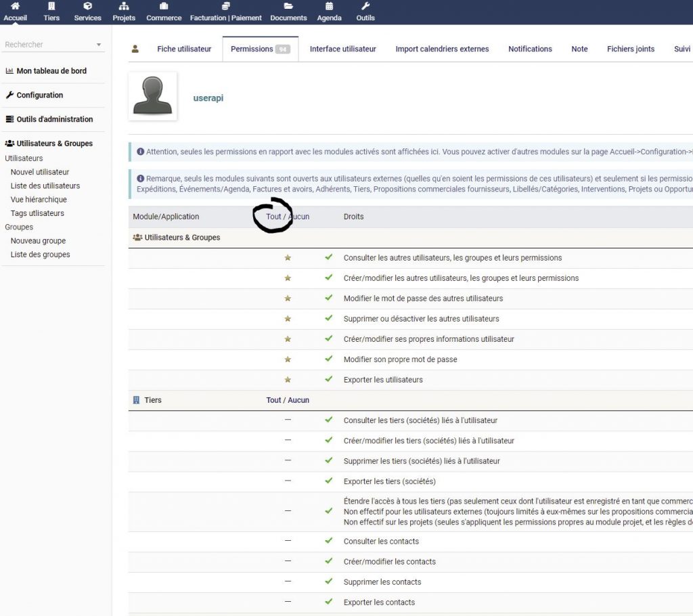Click the circled Tout link
Screen dimensions: 693x616
point(273,217)
